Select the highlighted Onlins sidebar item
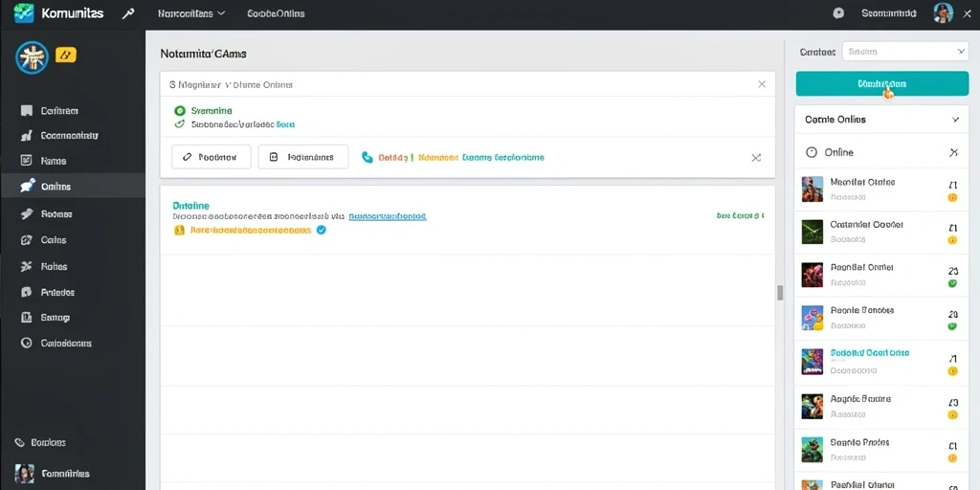This screenshot has width=980, height=490. (73, 187)
